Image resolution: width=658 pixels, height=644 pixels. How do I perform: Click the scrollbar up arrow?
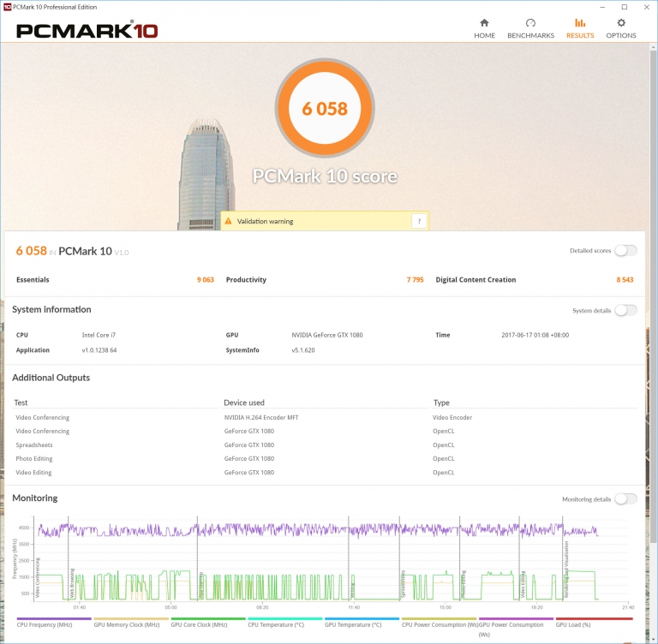tap(654, 47)
